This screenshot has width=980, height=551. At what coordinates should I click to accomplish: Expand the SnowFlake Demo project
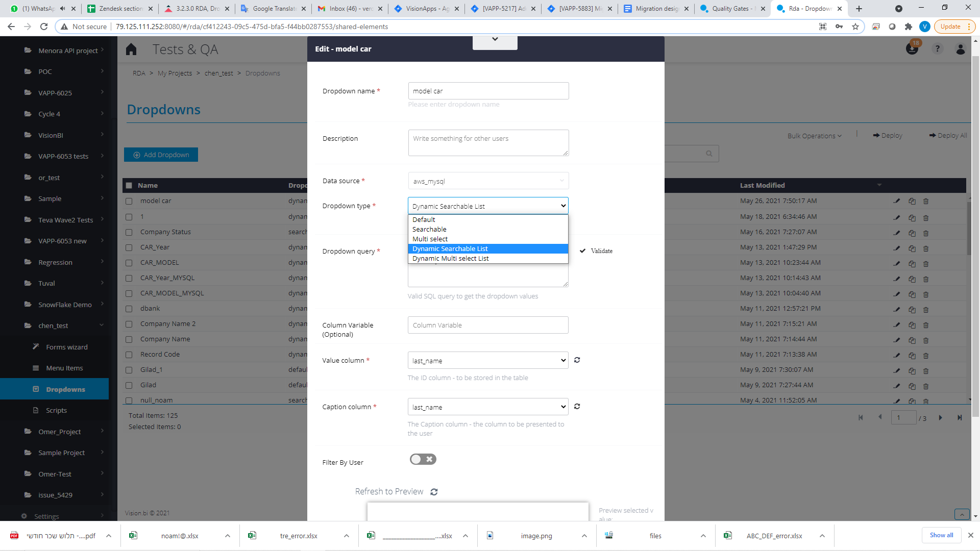point(102,304)
